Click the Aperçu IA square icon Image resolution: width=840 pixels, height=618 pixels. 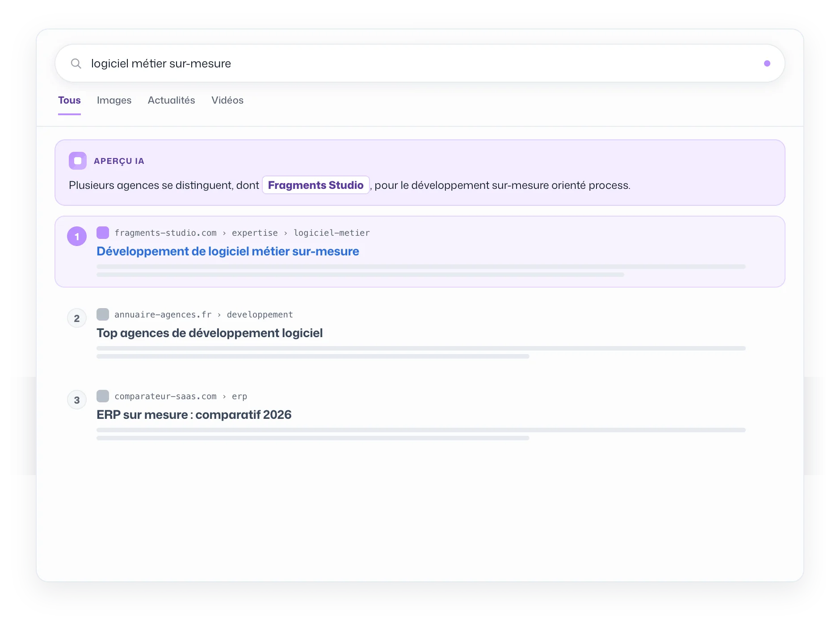pos(78,161)
